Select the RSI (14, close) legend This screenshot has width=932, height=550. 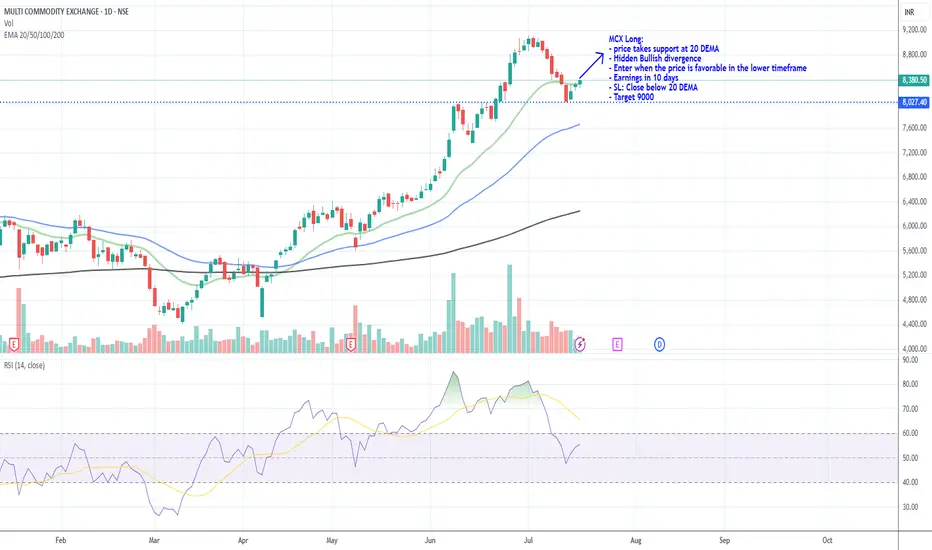24,365
